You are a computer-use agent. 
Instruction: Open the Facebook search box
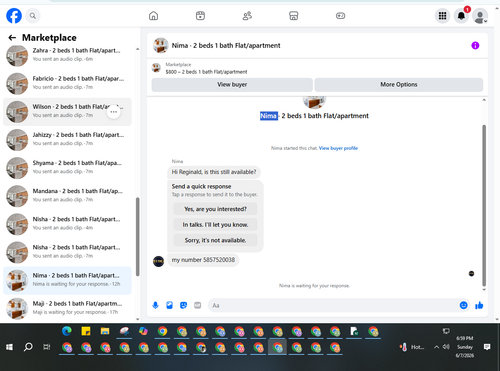[x=33, y=16]
